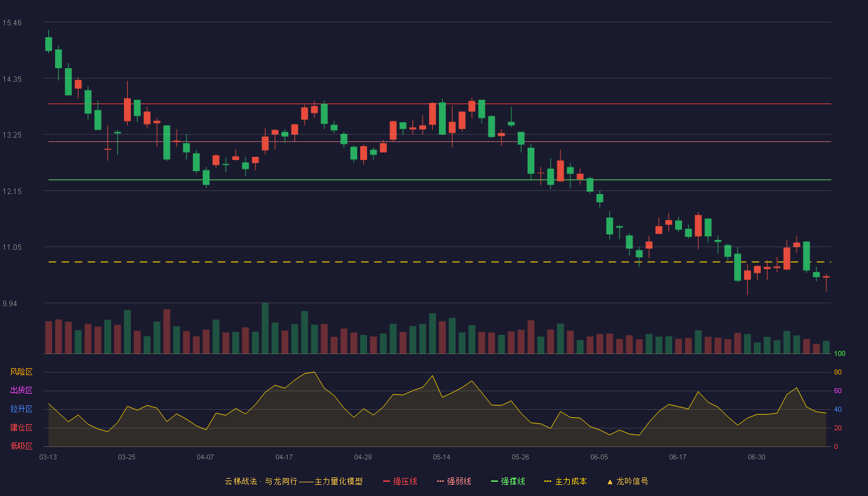This screenshot has width=868, height=496.
Task: Click the 80 indicator scale value
Action: (838, 372)
